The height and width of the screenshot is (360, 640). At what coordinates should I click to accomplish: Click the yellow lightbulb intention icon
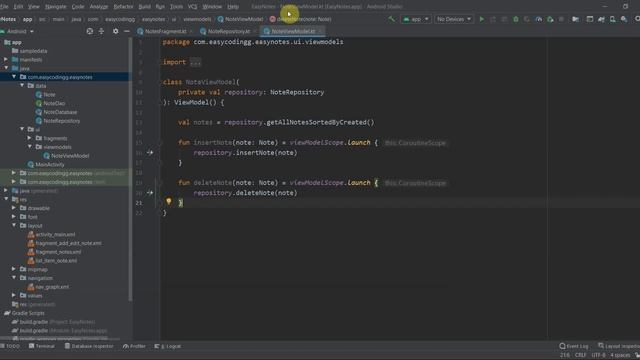[x=169, y=201]
